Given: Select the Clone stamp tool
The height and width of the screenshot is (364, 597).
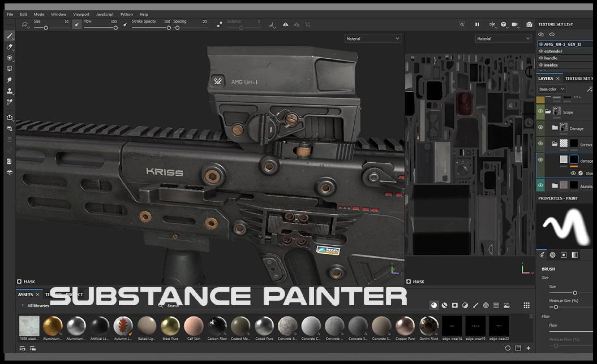Looking at the screenshot, I should (10, 91).
